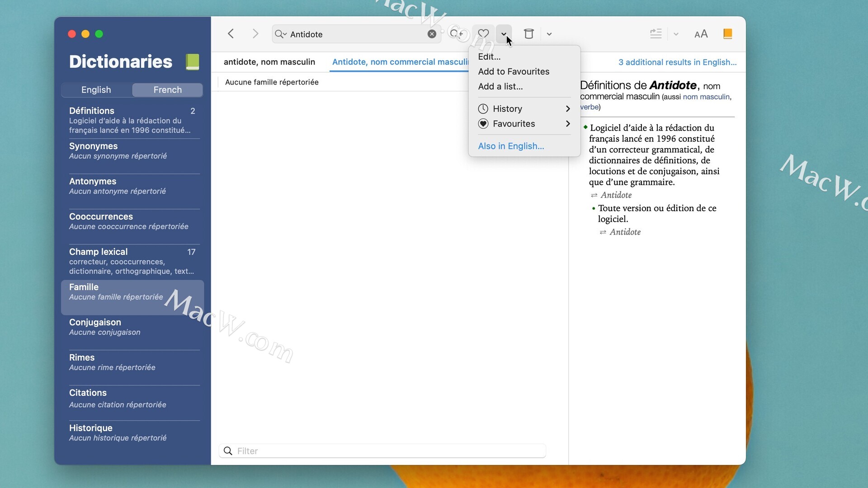Image resolution: width=868 pixels, height=488 pixels.
Task: Click the heart icon beside Favourites menu item
Action: pyautogui.click(x=483, y=124)
